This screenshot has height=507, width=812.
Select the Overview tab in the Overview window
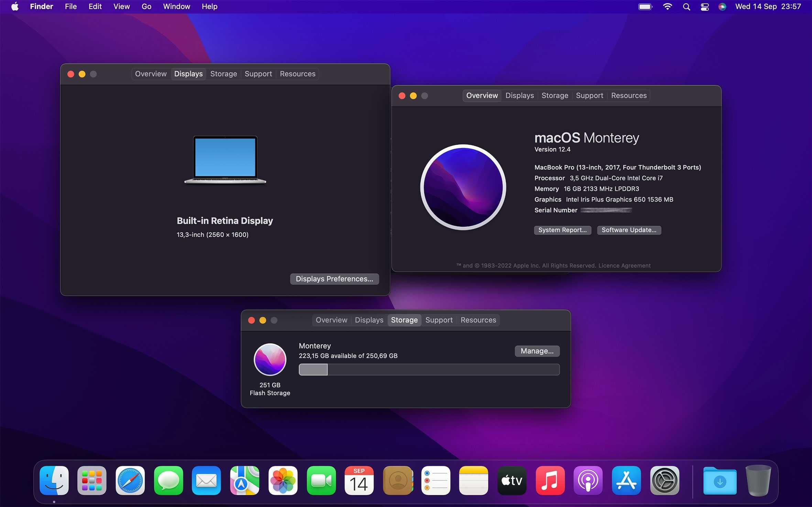[482, 95]
